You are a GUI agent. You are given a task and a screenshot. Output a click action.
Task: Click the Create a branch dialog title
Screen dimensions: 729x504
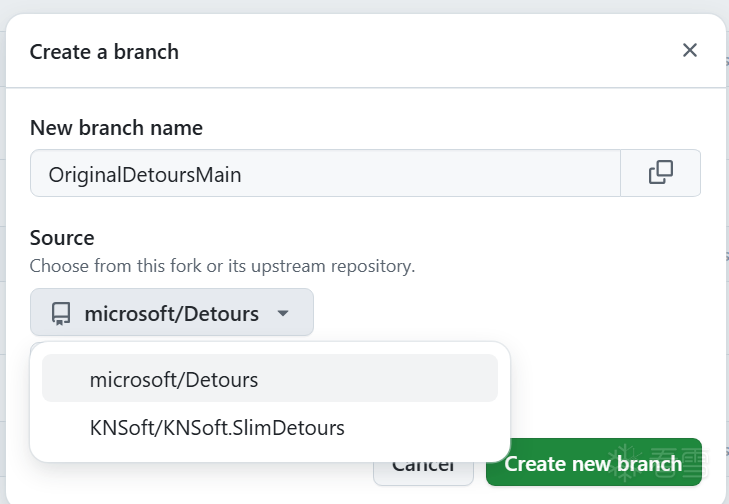click(x=104, y=52)
